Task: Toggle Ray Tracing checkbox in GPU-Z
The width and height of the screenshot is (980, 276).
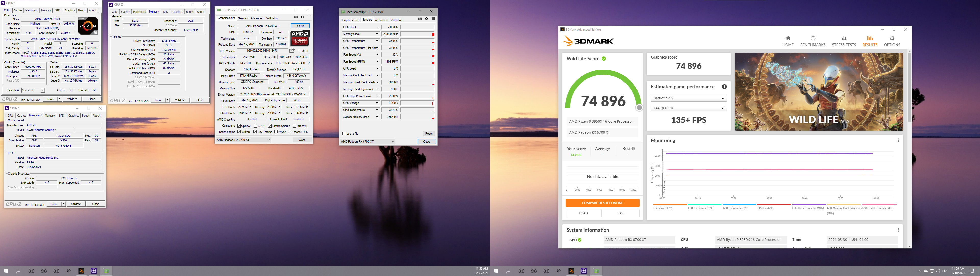Action: [x=255, y=132]
